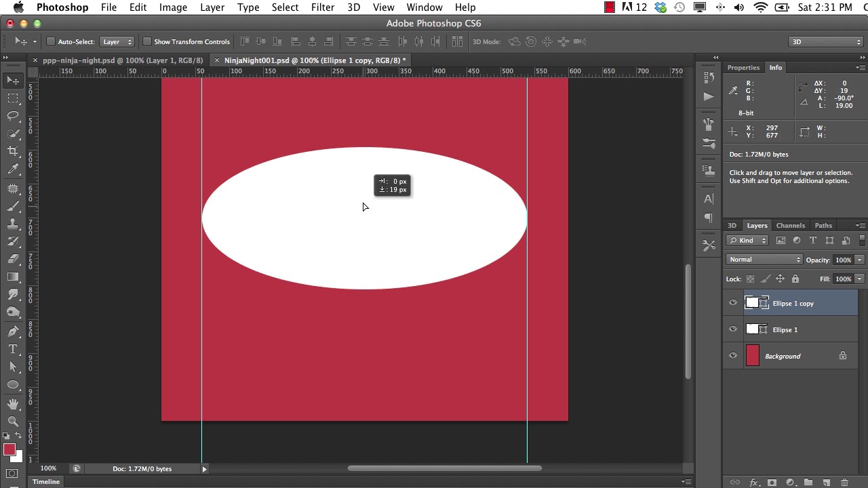The height and width of the screenshot is (488, 868).
Task: Hide the Ellipse 1 copy layer
Action: [733, 304]
